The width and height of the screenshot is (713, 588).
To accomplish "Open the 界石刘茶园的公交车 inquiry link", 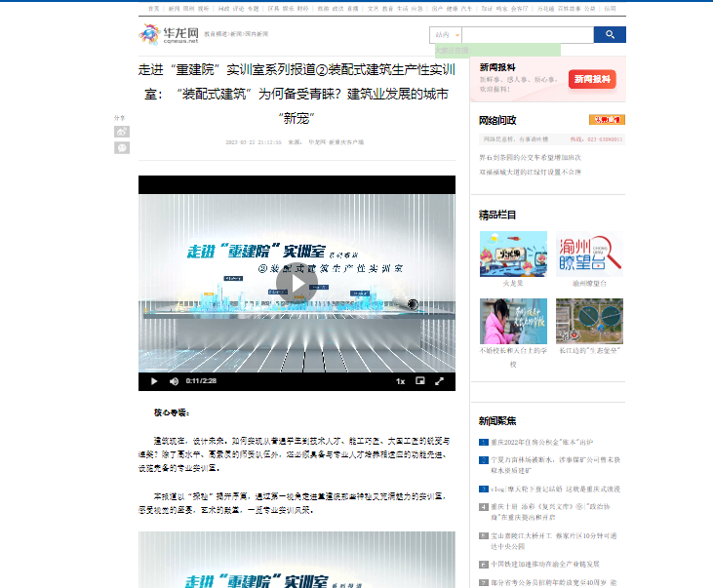I will point(530,156).
